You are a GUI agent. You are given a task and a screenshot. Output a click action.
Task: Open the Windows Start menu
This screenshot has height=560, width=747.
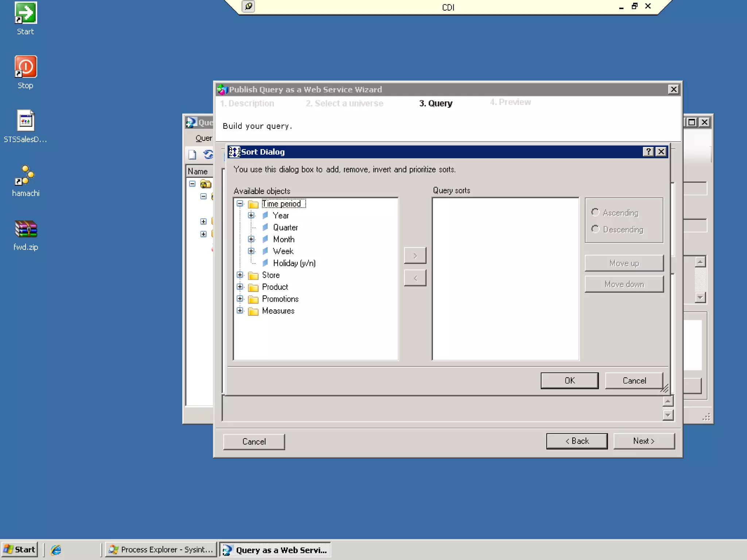click(20, 550)
